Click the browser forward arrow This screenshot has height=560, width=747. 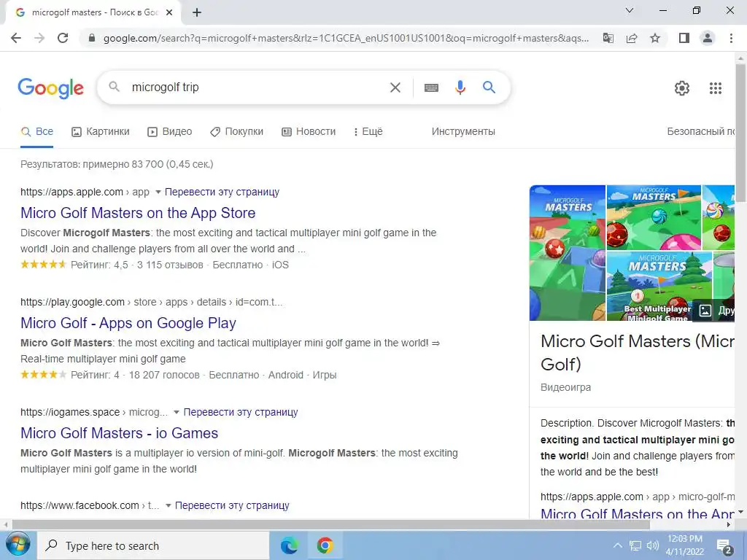(x=39, y=38)
